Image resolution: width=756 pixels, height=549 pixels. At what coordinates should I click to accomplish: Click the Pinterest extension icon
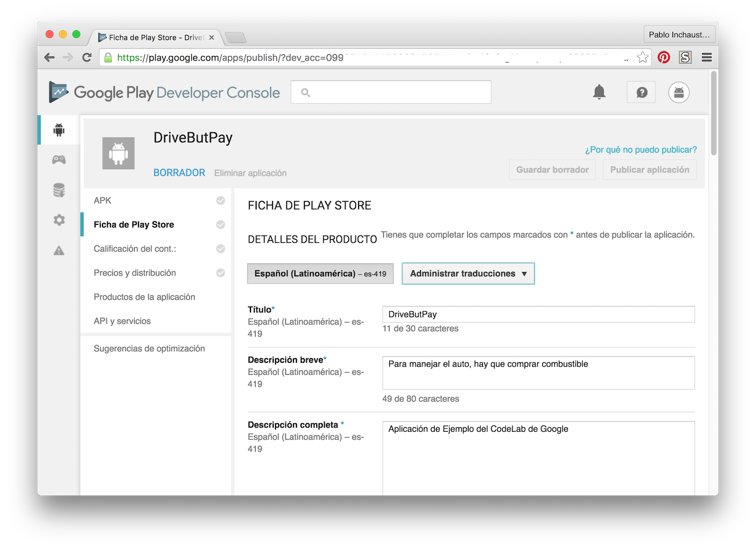pos(664,58)
